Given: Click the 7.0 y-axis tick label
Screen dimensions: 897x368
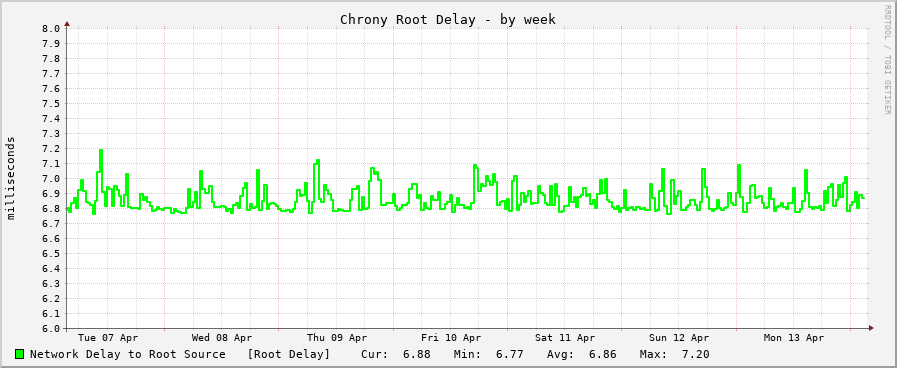Looking at the screenshot, I should coord(51,179).
